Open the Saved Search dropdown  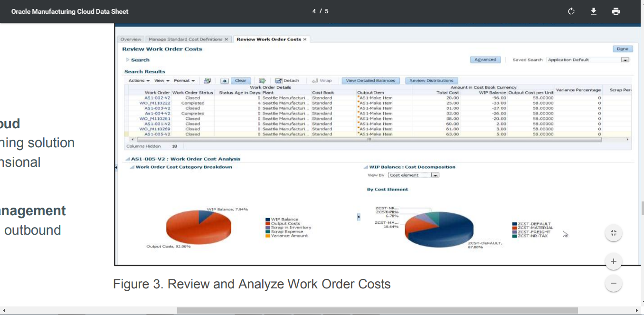click(625, 60)
